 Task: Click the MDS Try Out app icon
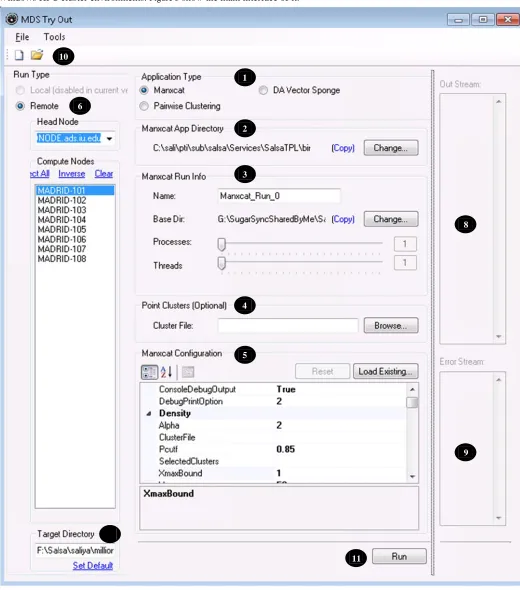tap(12, 19)
